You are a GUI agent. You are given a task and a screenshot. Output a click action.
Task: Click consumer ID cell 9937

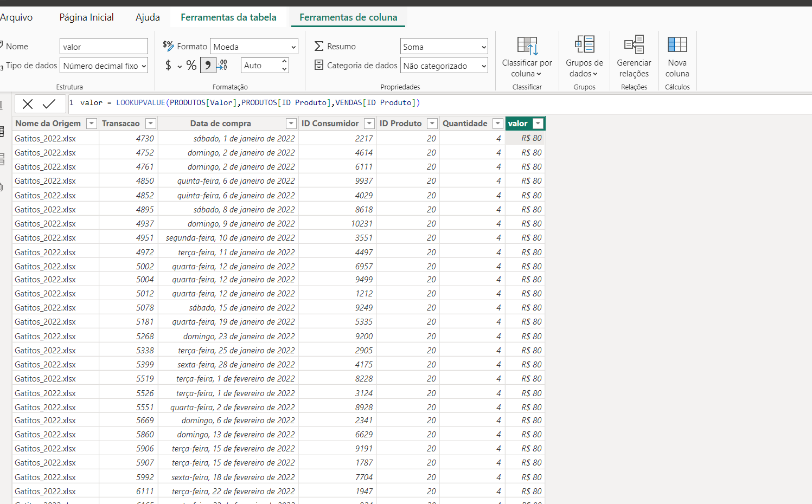(x=337, y=180)
